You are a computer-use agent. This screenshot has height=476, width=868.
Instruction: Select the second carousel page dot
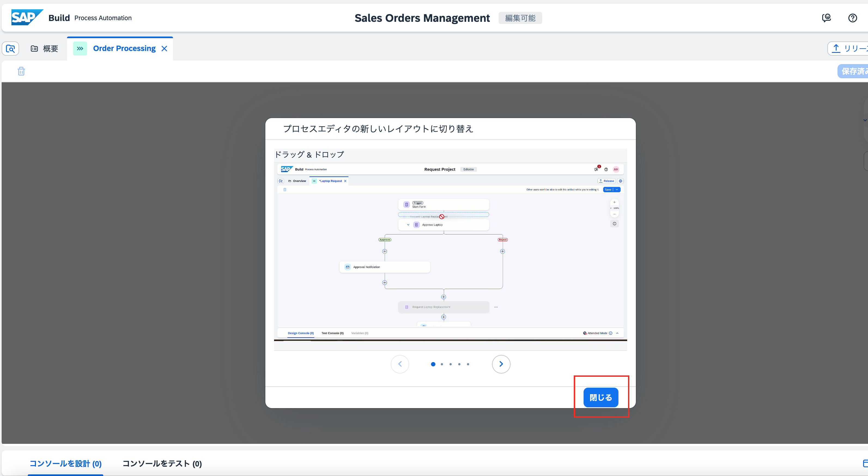tap(442, 364)
